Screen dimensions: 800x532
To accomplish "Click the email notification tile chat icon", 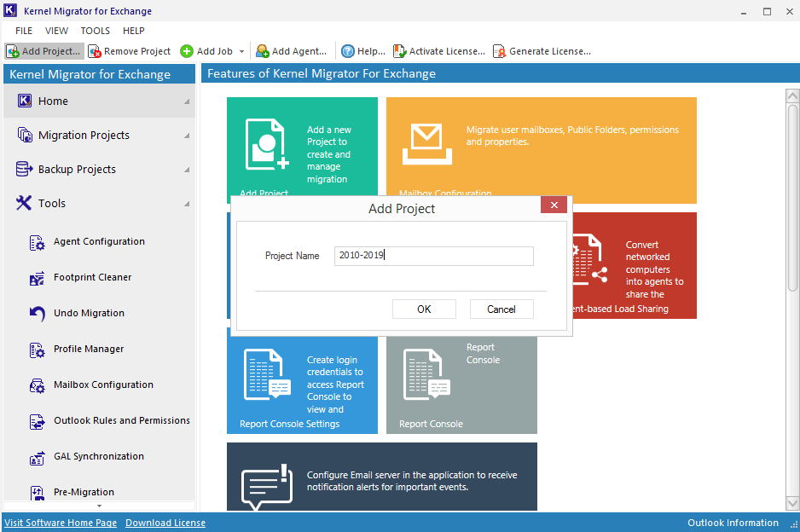I will click(267, 487).
